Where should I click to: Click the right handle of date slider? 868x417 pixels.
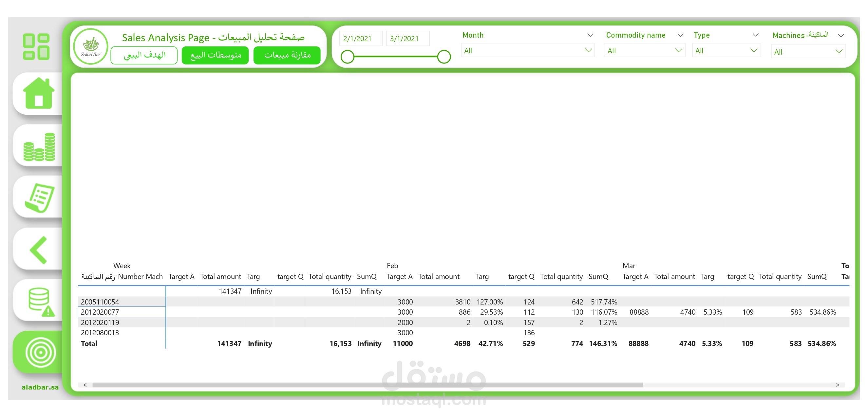444,57
